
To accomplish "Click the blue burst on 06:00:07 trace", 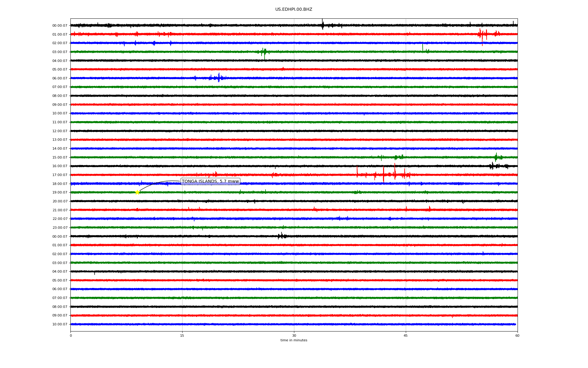I will [x=218, y=78].
